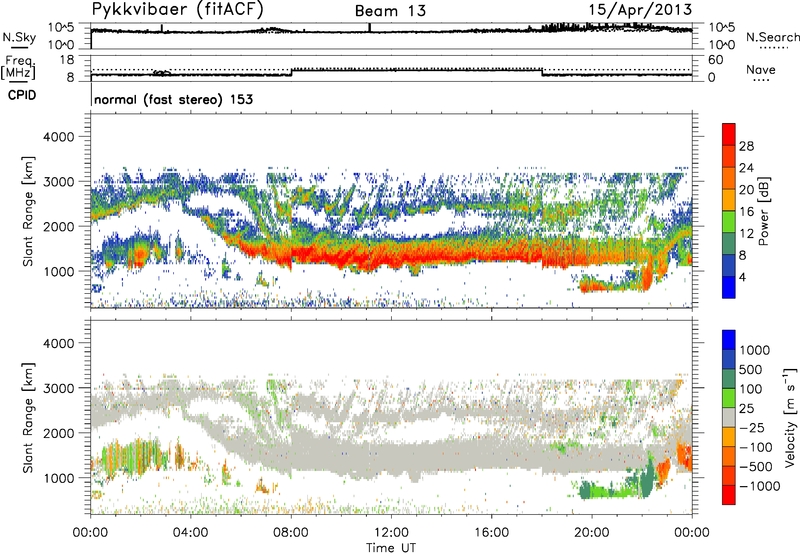Select the 04:00 time axis label
Screen dimensions: 800x554
pyautogui.click(x=190, y=533)
